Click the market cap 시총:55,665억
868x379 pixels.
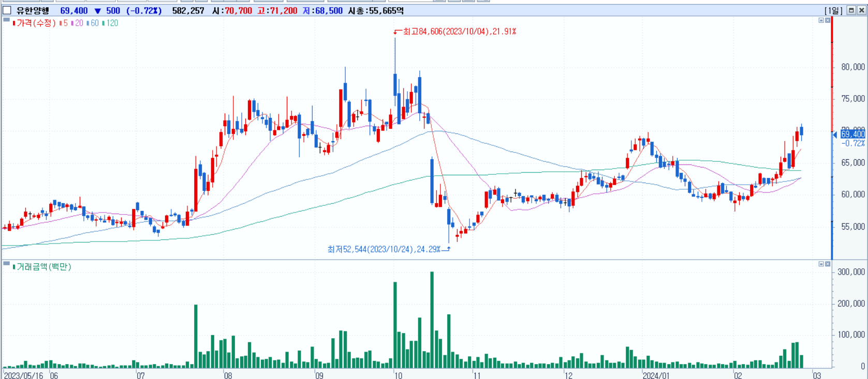point(376,10)
